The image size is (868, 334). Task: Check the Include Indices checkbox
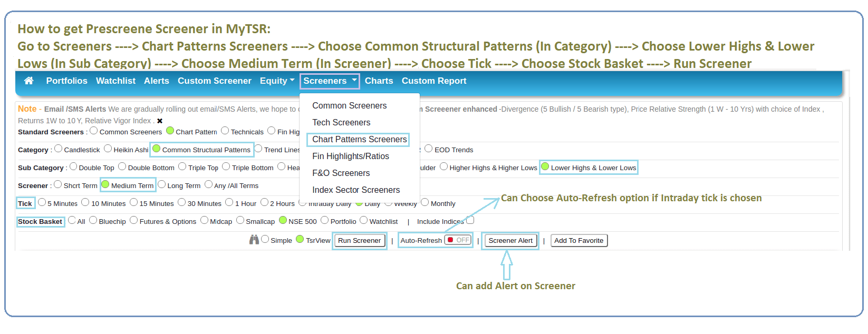point(470,220)
